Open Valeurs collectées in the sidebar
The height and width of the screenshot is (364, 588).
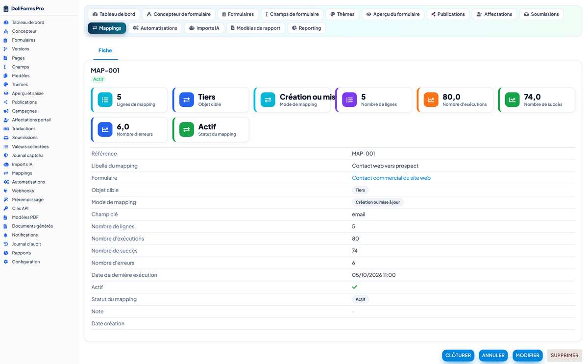coord(30,146)
